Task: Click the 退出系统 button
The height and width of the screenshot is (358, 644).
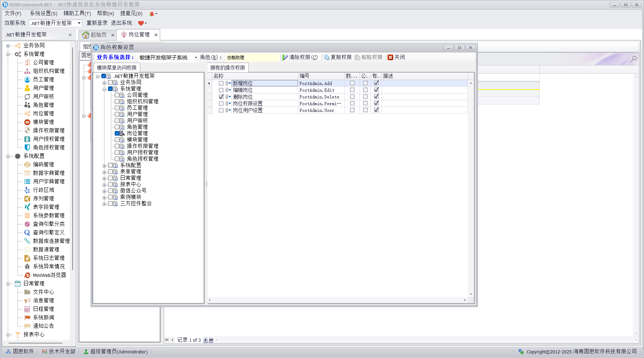Action: pyautogui.click(x=121, y=23)
